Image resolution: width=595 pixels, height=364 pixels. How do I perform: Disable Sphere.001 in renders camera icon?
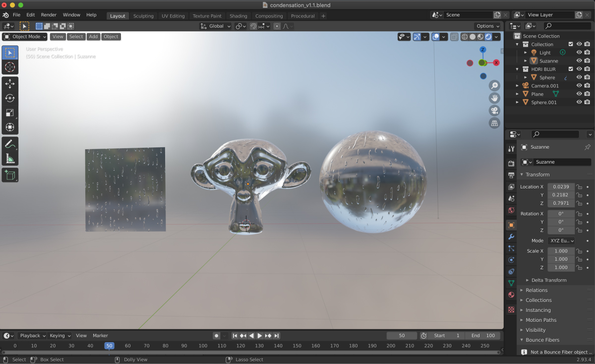587,103
